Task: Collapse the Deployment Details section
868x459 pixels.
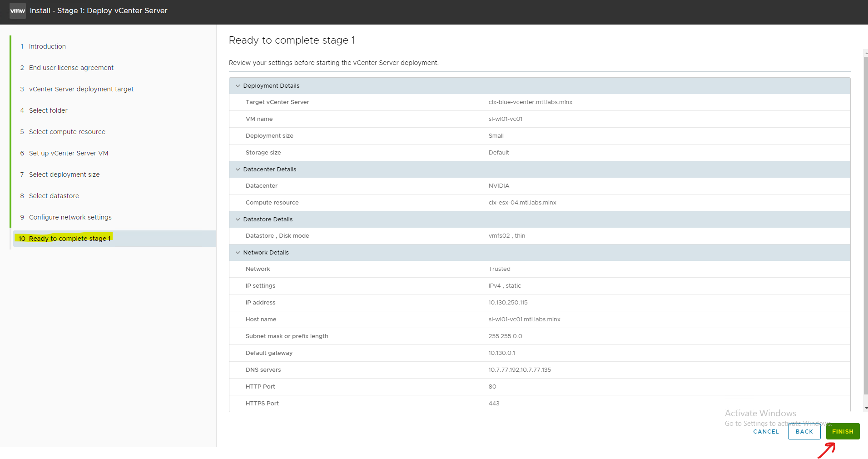Action: click(238, 86)
